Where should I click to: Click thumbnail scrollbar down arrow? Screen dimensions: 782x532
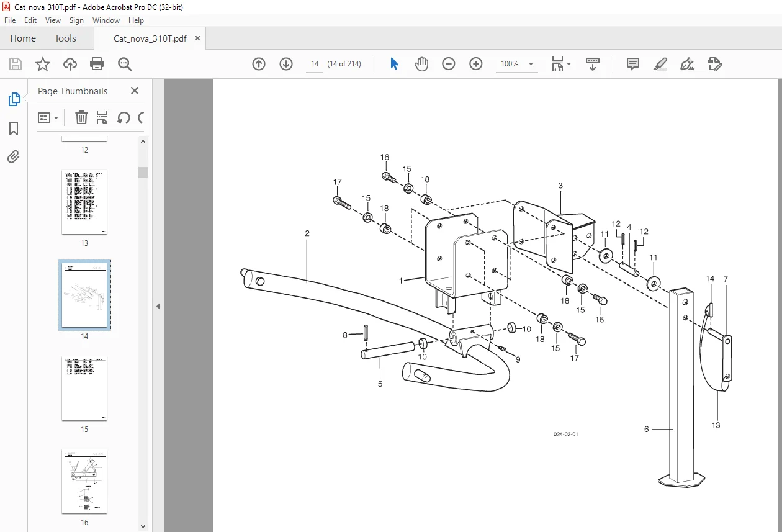143,526
